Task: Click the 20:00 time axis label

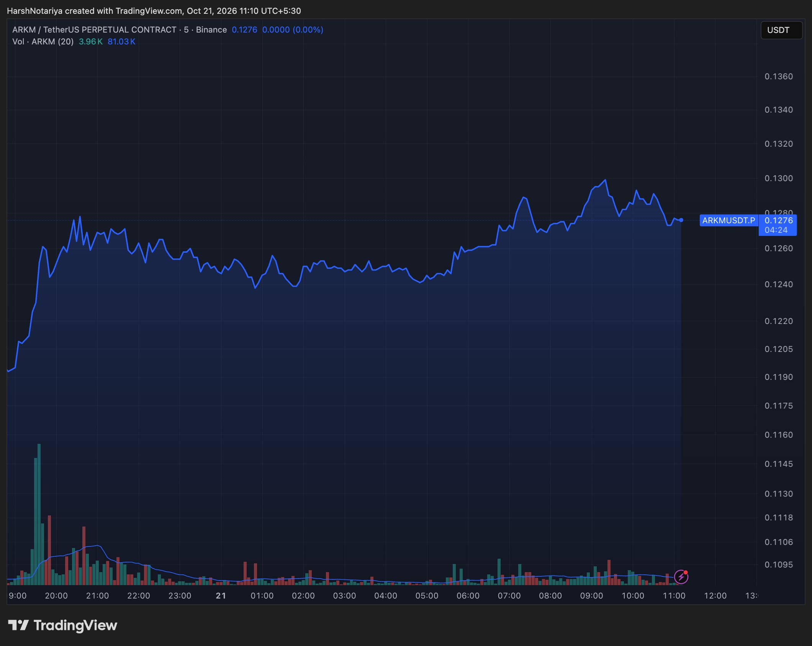Action: pos(56,596)
